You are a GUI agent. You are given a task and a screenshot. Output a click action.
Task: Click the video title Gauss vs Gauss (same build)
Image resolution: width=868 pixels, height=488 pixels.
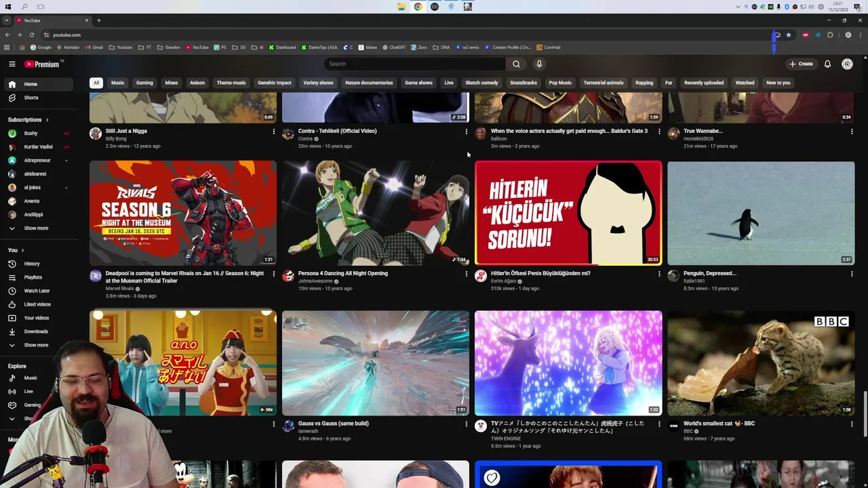pos(334,424)
